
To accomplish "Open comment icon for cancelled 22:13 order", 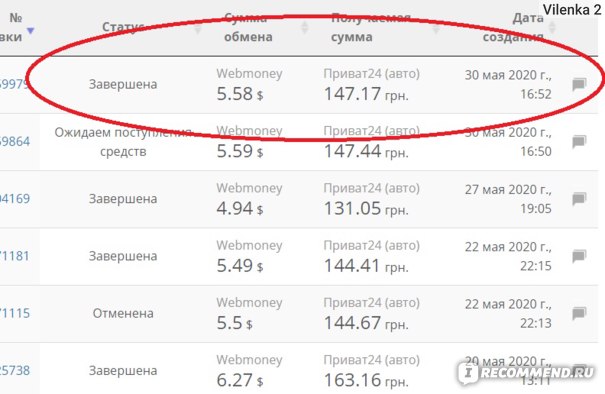I will click(579, 313).
